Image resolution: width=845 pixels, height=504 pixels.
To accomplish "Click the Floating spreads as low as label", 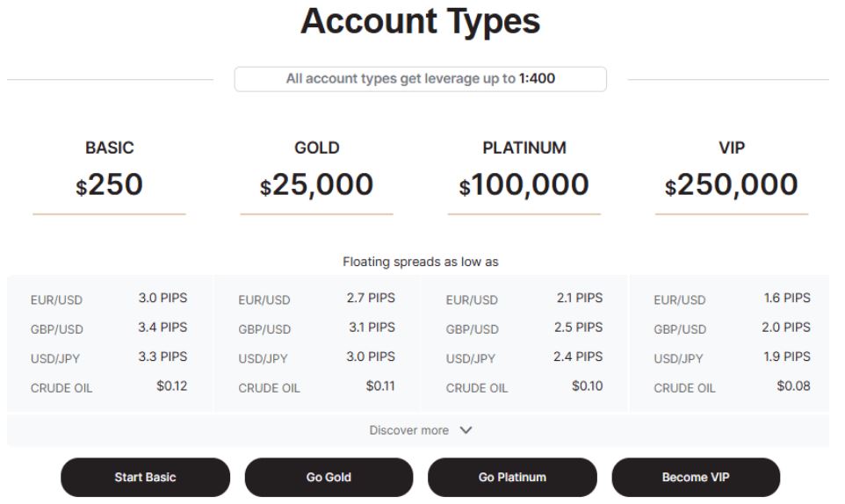I will (x=420, y=262).
